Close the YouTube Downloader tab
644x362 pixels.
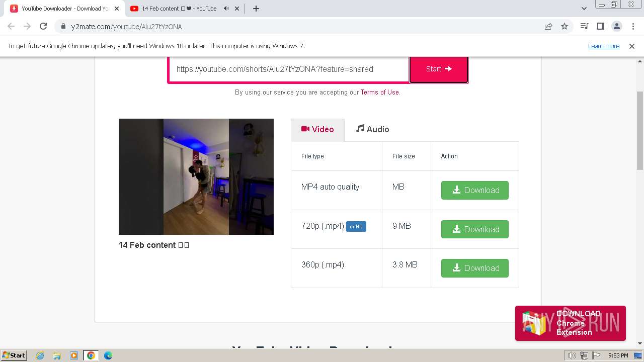point(116,9)
